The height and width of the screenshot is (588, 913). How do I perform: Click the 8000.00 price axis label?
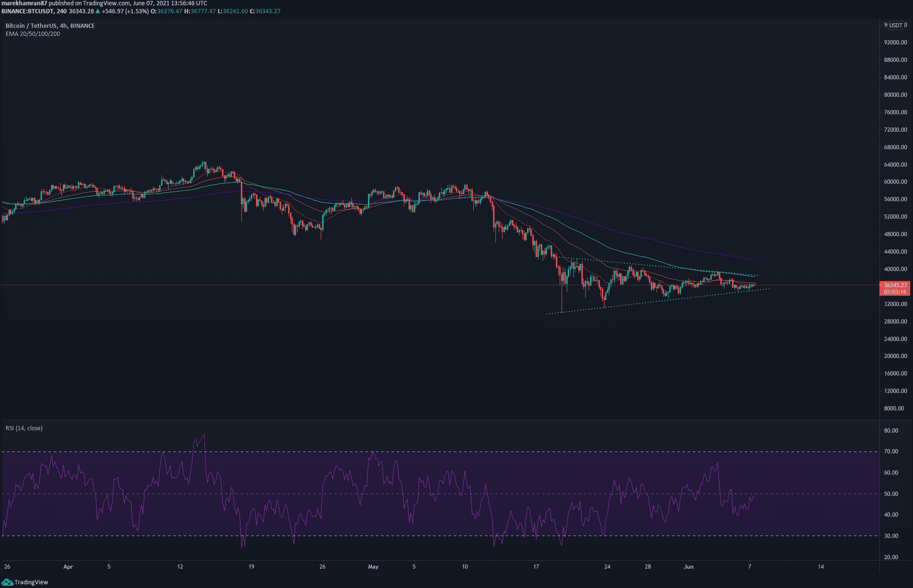tap(894, 409)
